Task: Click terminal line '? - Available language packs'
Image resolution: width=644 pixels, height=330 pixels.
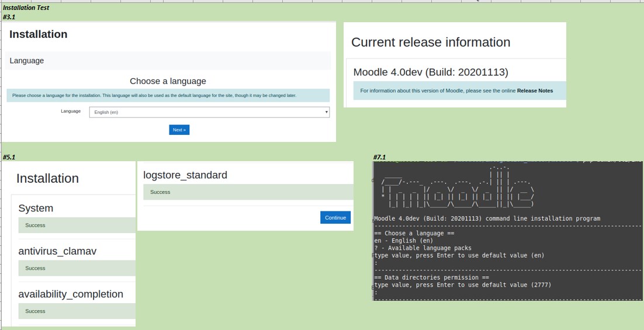Action: [423, 248]
